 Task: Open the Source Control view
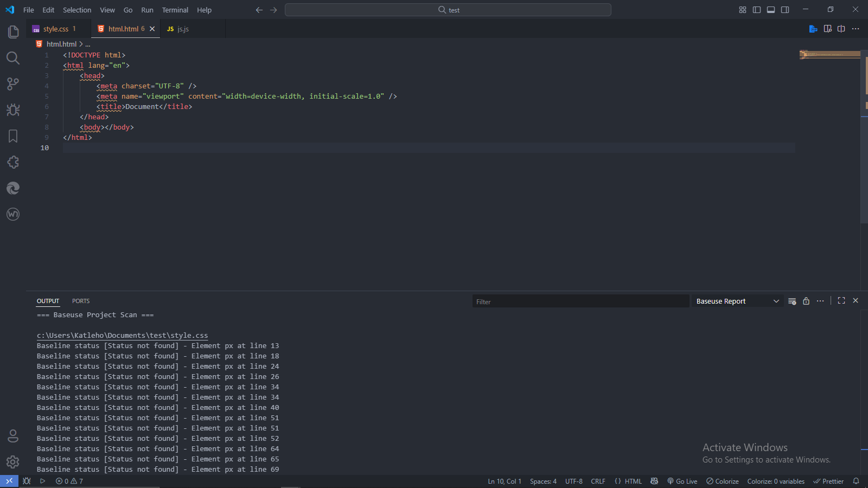coord(13,84)
